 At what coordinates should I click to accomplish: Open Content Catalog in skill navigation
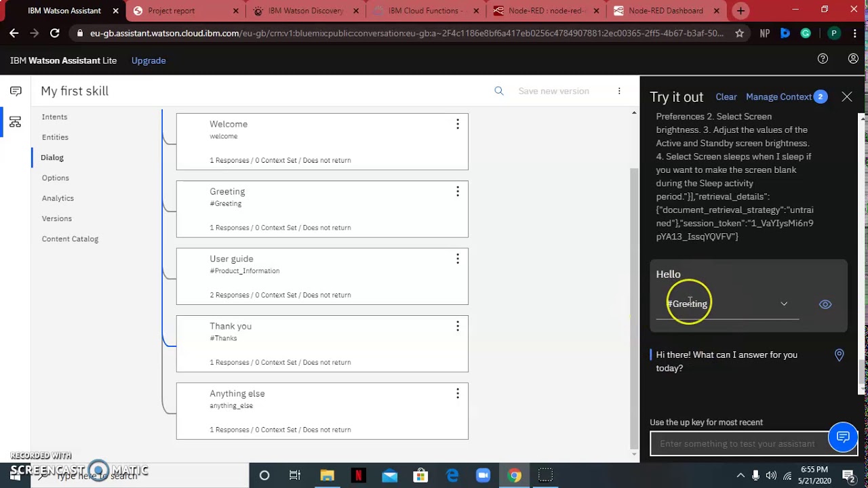pyautogui.click(x=70, y=239)
